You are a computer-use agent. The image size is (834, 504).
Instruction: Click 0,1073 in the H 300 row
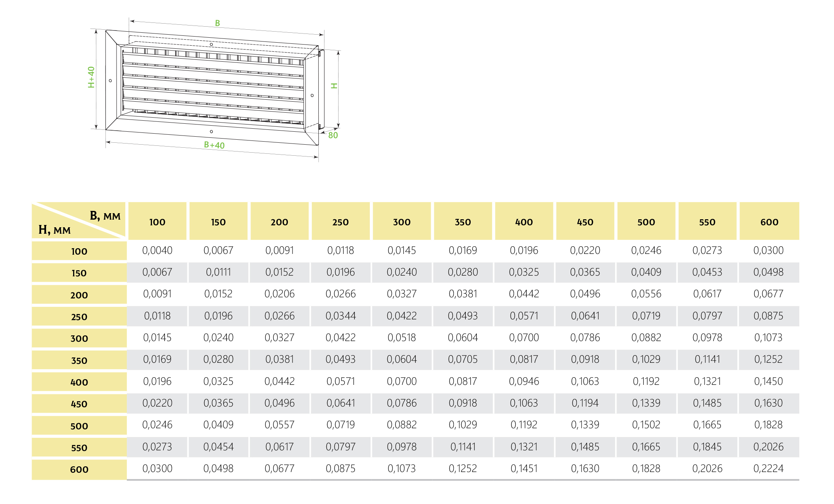(x=768, y=338)
